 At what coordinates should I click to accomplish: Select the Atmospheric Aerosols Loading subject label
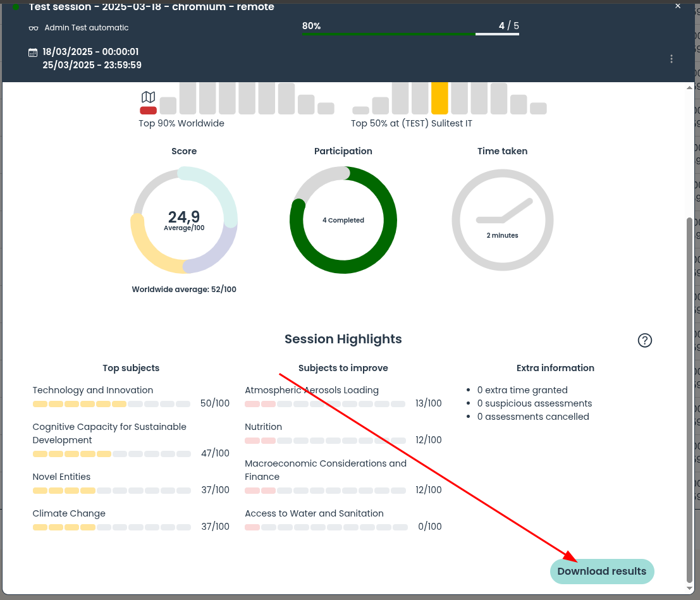tap(311, 390)
